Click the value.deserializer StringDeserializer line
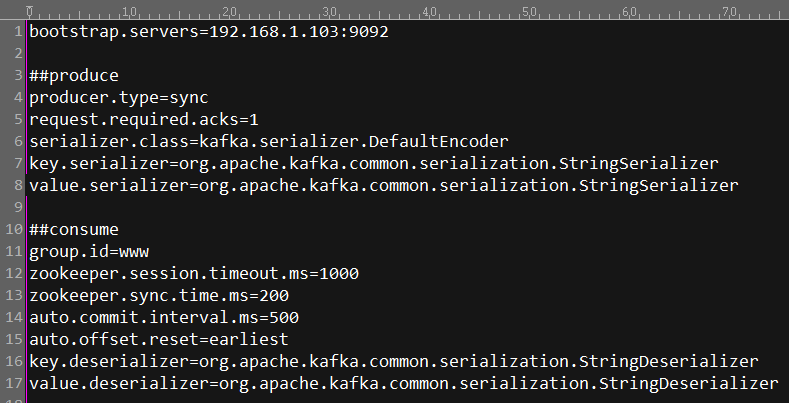 (403, 383)
